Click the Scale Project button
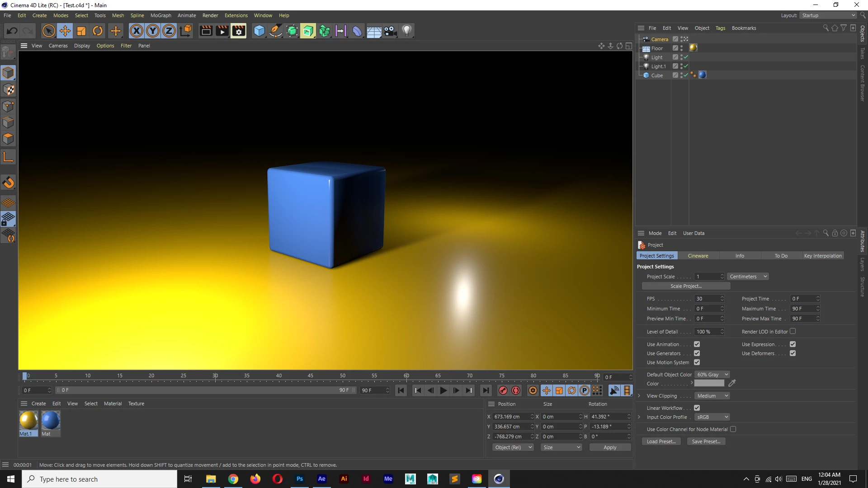868x488 pixels. click(x=686, y=286)
